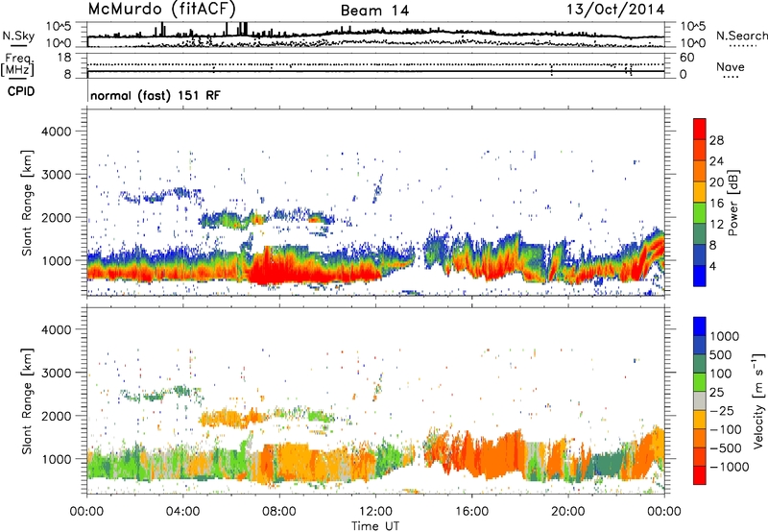Click the 100 value on Velocity color bar

pyautogui.click(x=721, y=374)
